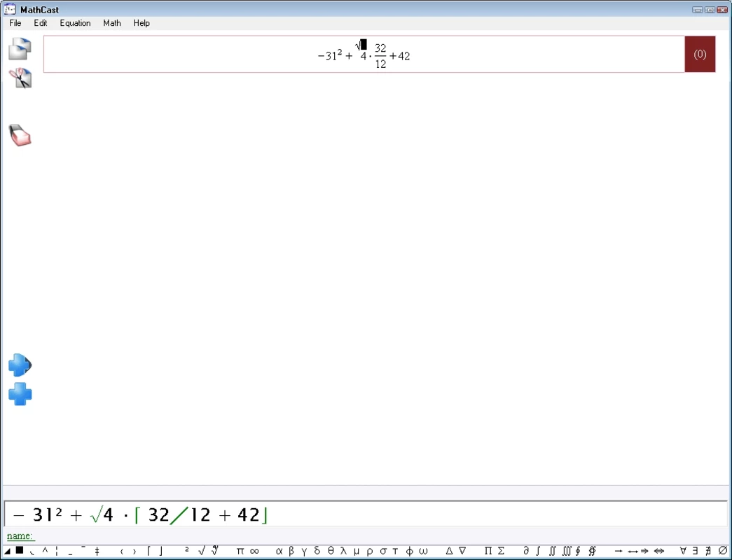Viewport: 732px width, 560px height.
Task: Insert the black triangle symbol
Action: [8, 552]
